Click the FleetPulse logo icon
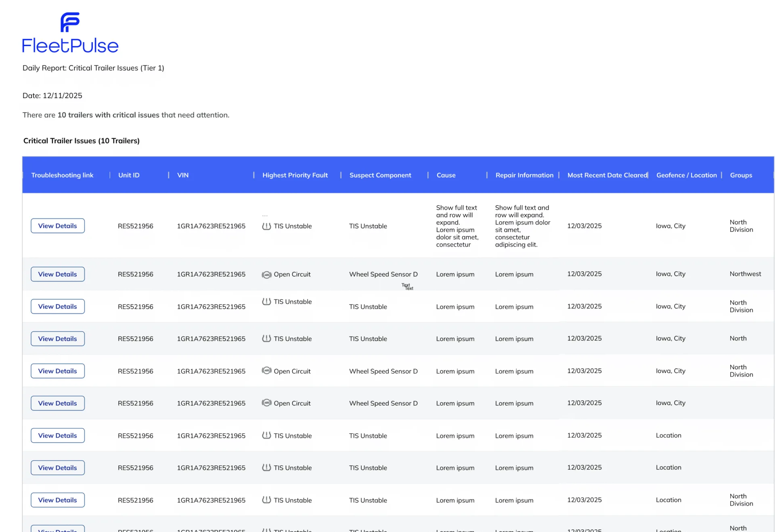This screenshot has height=532, width=775. tap(70, 22)
